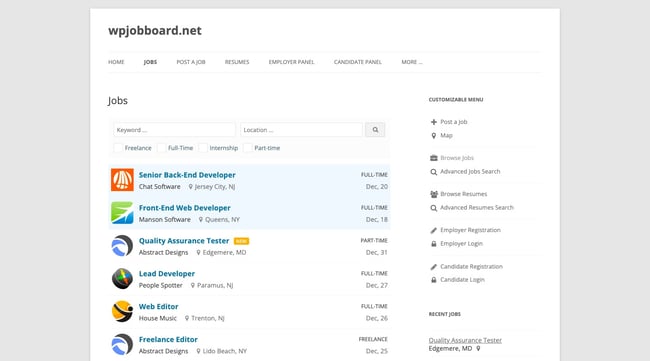
Task: Open the Employer Panel menu item
Action: [291, 62]
